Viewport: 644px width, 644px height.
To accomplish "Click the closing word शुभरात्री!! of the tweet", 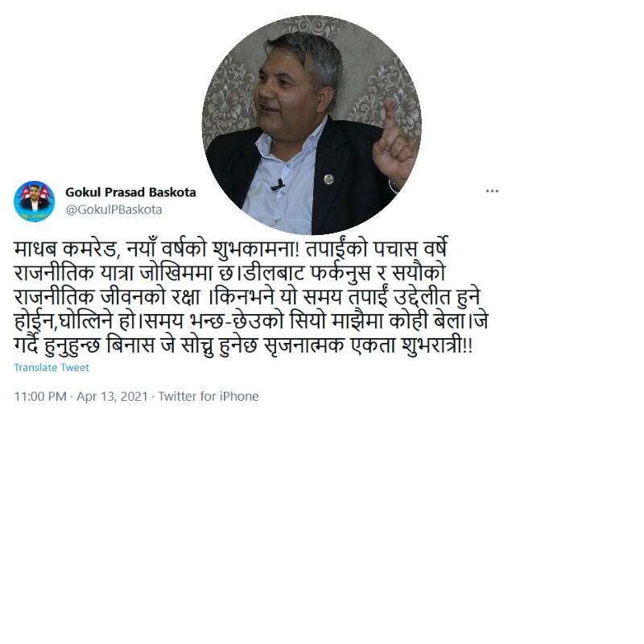I will point(437,345).
